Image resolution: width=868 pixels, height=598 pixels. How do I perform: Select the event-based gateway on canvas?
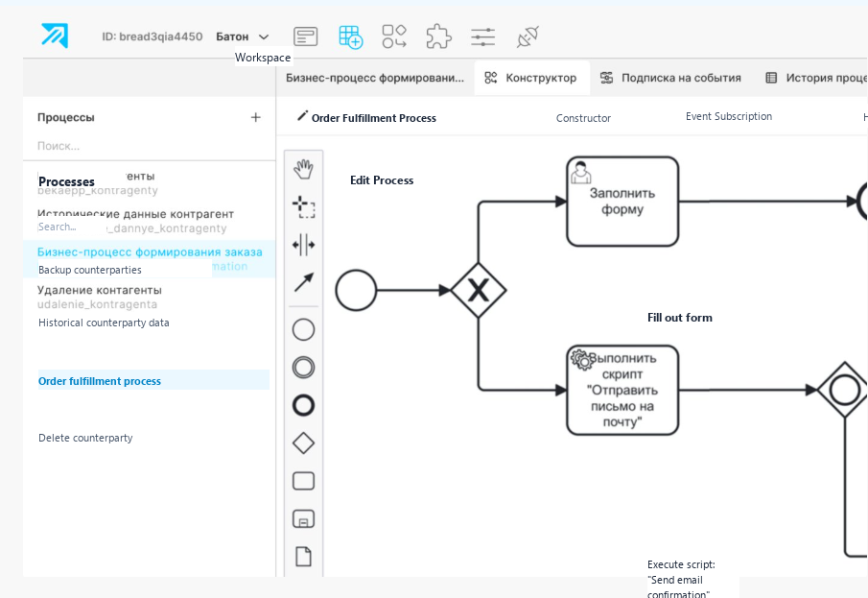pos(844,390)
